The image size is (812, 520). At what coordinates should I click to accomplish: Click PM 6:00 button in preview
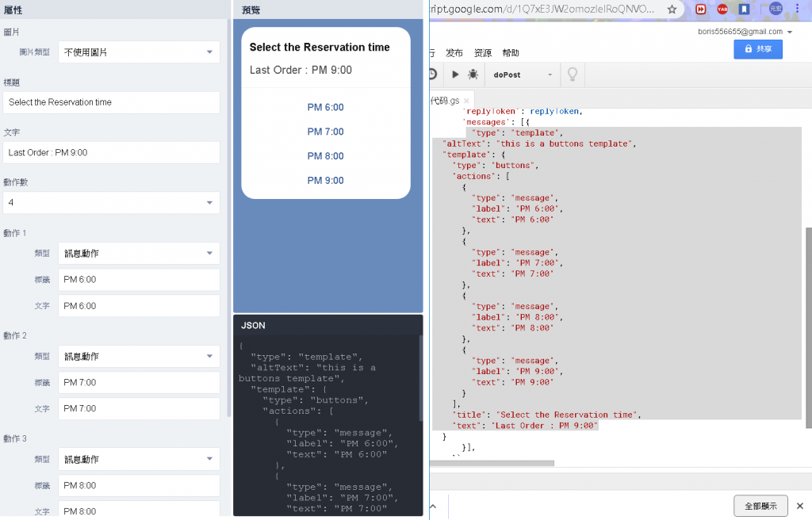point(326,107)
